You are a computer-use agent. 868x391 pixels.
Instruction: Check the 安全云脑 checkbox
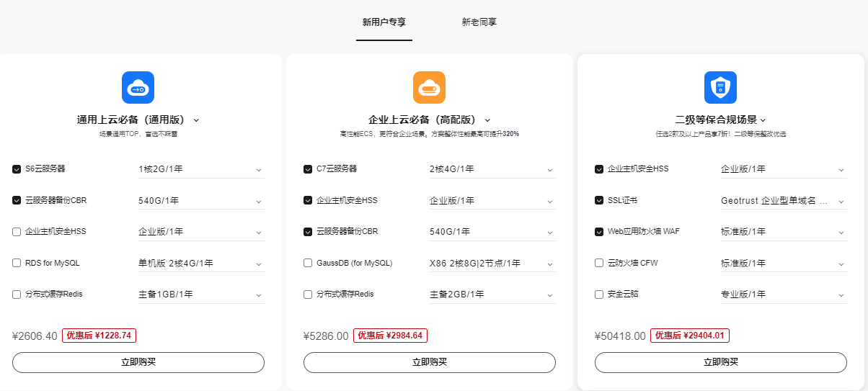599,294
